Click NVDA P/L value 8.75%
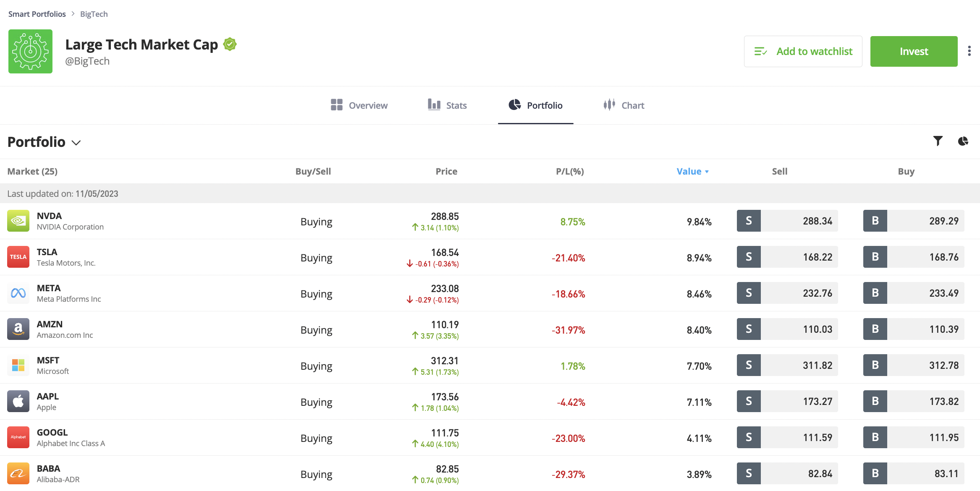 [x=573, y=222]
